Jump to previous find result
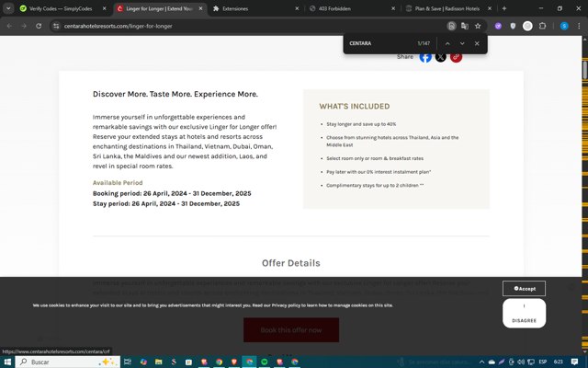This screenshot has width=588, height=368. (447, 43)
